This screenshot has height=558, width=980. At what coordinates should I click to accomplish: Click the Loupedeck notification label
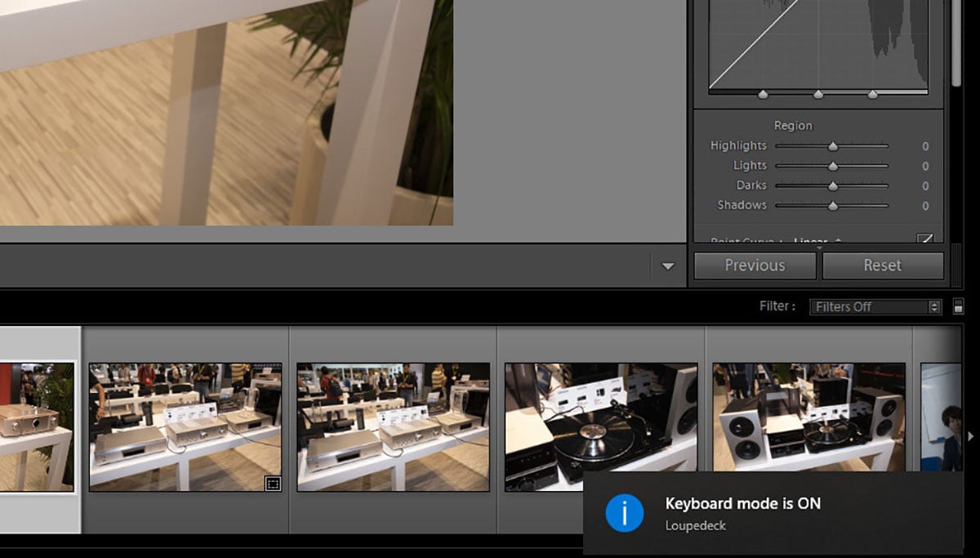[696, 525]
